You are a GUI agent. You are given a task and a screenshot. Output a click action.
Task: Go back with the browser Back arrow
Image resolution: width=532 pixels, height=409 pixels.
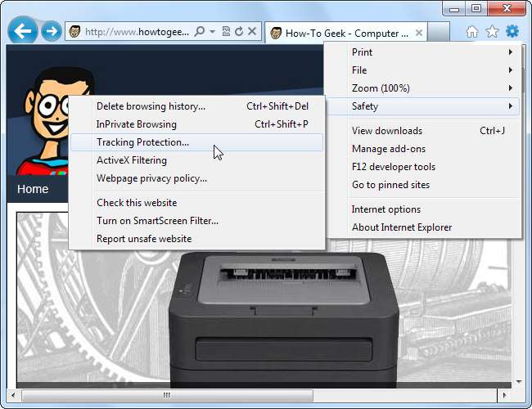point(23,31)
